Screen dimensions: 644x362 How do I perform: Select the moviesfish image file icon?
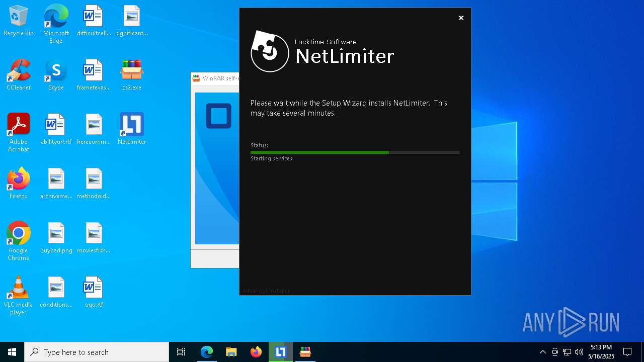(94, 238)
